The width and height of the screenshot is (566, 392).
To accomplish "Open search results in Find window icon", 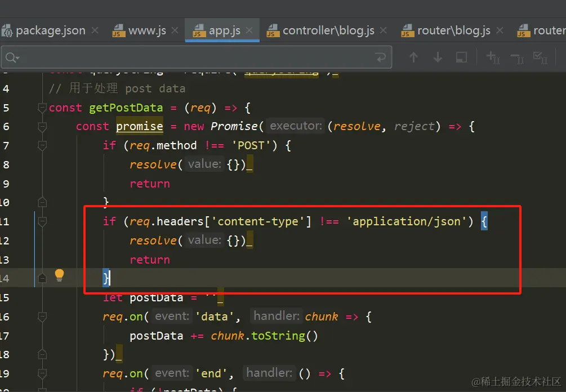I will 461,57.
